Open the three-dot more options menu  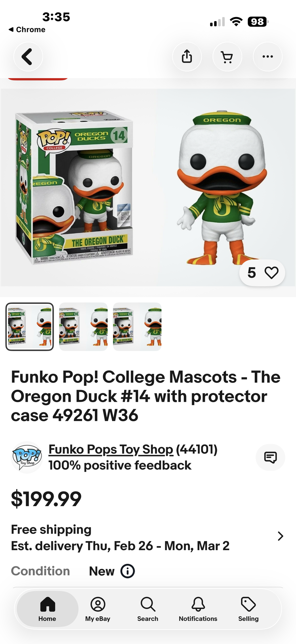(x=267, y=56)
